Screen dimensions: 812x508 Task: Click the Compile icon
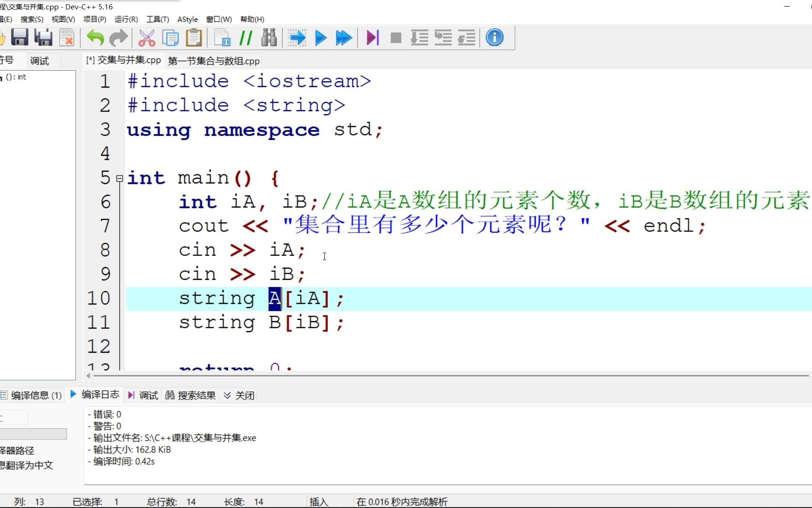click(x=297, y=38)
